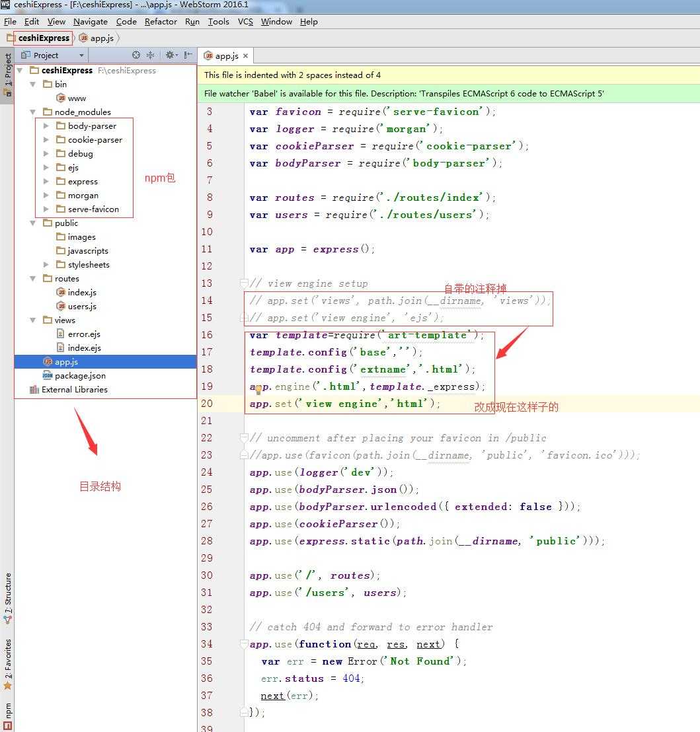
Task: Click the Babel file watcher notification bar
Action: coord(449,93)
